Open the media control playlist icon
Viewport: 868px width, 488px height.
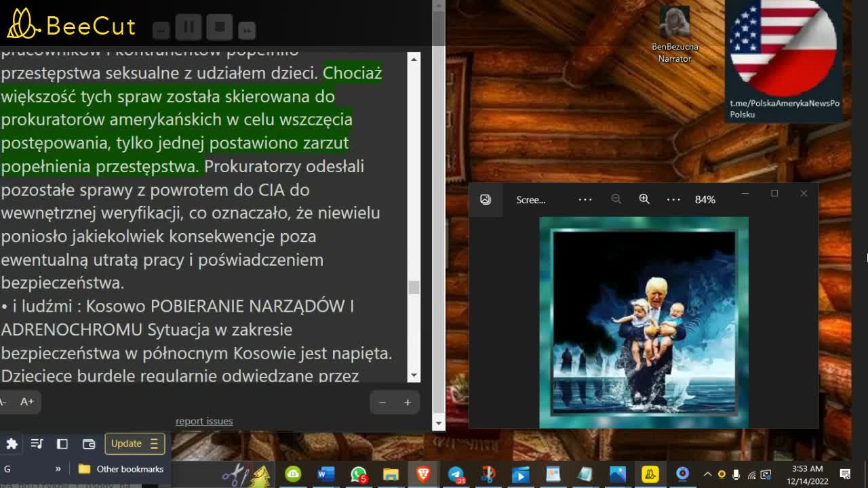[x=37, y=444]
